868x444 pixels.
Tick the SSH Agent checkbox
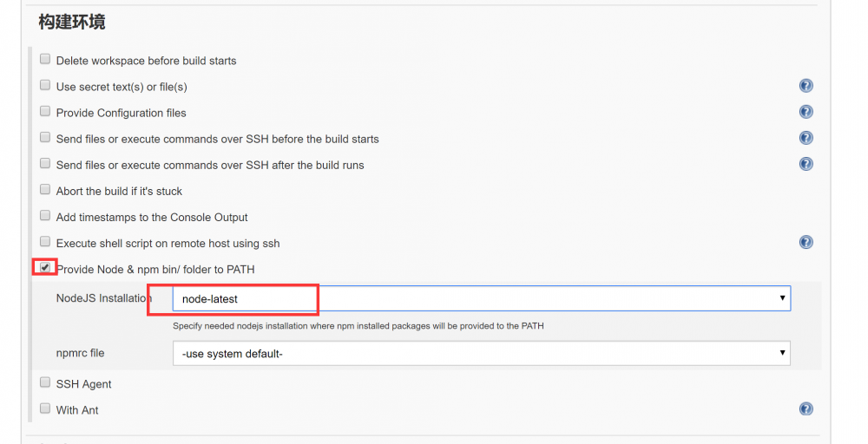(x=45, y=382)
